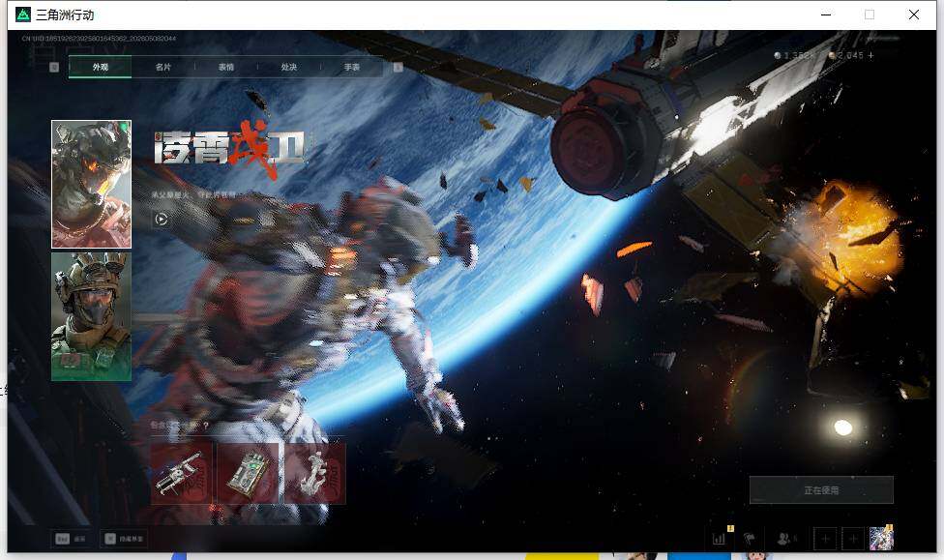This screenshot has width=944, height=560.
Task: Click the hide interface button
Action: [x=124, y=539]
